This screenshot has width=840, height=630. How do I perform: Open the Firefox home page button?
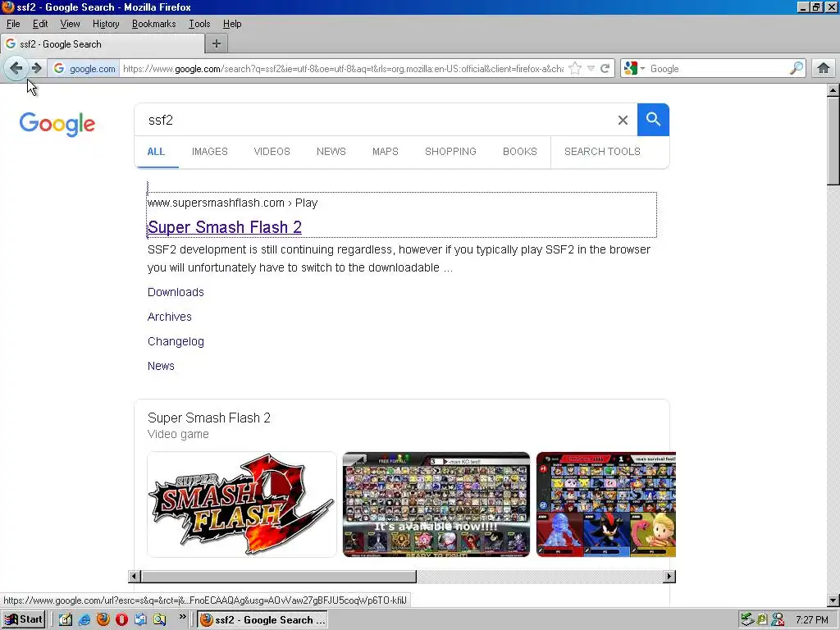[x=824, y=69]
